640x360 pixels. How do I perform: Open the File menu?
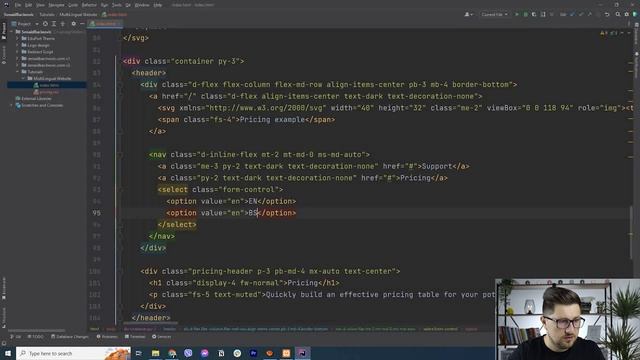coord(18,5)
